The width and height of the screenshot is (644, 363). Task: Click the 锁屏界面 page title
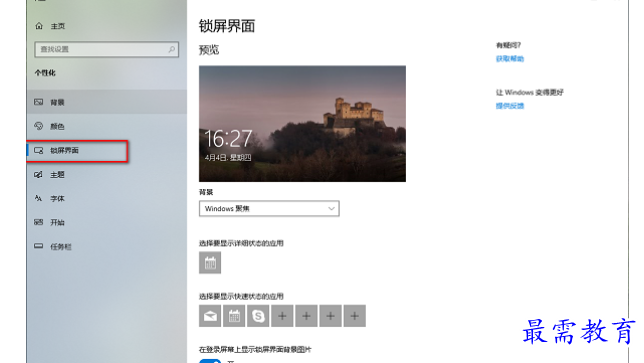[227, 26]
